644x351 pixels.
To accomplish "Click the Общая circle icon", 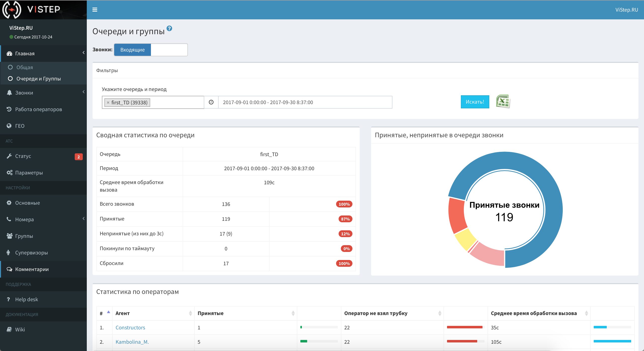I will coord(10,67).
